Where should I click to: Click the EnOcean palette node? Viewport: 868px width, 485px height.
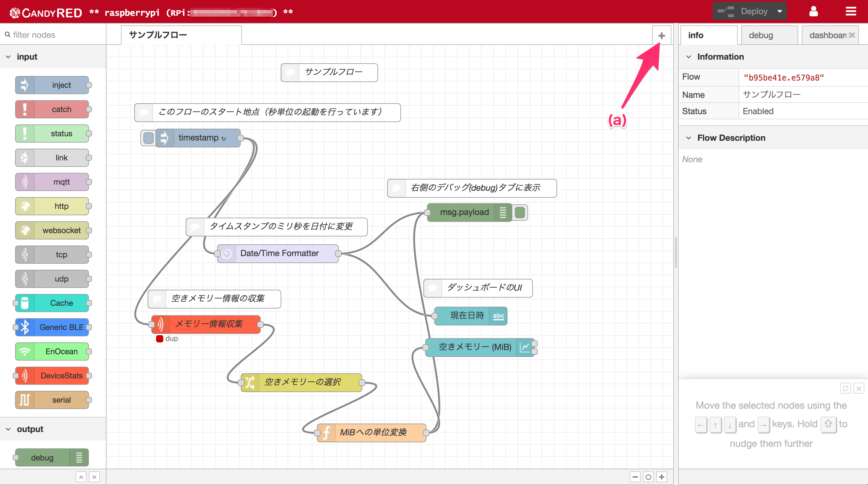(x=52, y=351)
